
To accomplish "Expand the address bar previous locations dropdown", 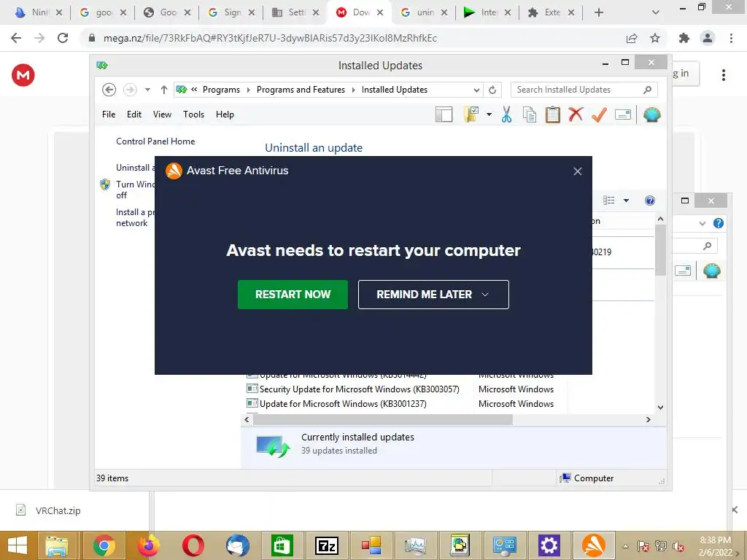I will pos(476,90).
